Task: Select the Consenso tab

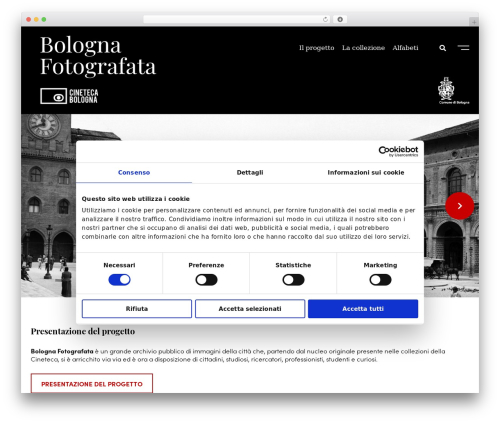Action: coord(134,173)
